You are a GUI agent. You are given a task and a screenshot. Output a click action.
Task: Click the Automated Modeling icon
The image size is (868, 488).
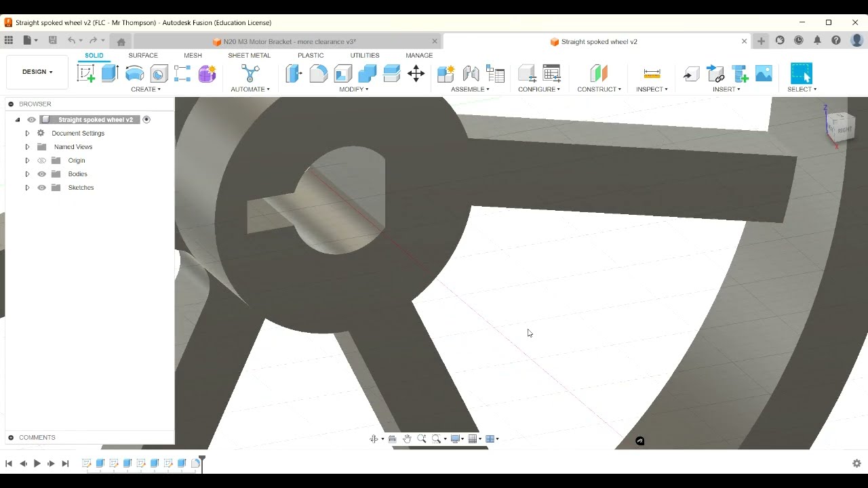coord(250,73)
